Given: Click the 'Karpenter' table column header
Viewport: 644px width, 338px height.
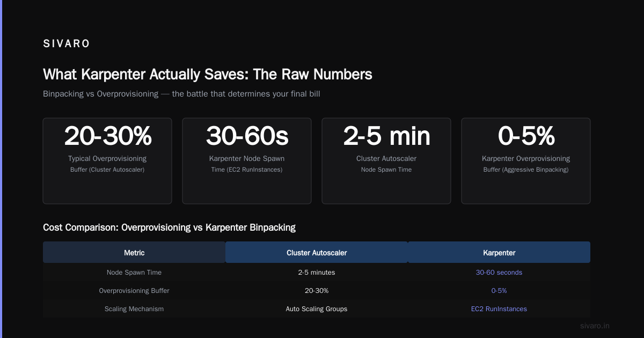Looking at the screenshot, I should click(x=499, y=252).
